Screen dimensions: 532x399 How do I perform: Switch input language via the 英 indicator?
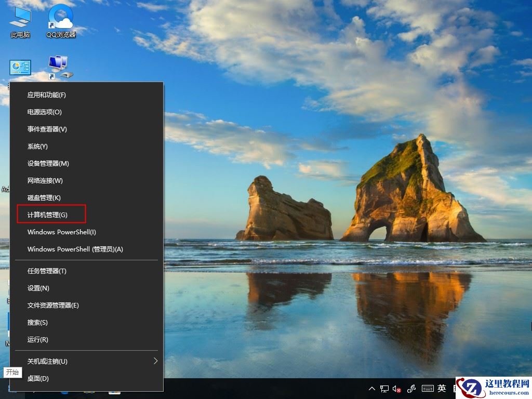441,389
